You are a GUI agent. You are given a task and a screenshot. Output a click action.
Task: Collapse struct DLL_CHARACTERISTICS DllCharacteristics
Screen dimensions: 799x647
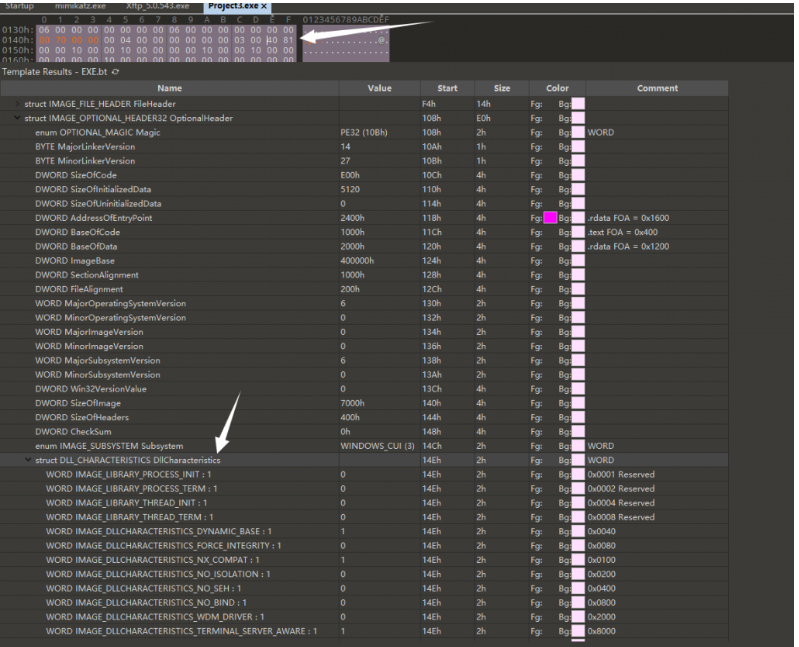coord(28,460)
